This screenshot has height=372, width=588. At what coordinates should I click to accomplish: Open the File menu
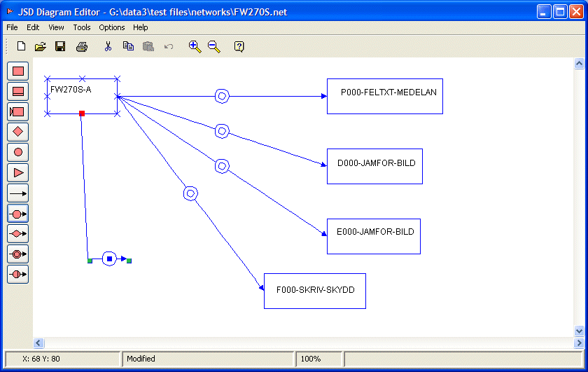coord(12,27)
